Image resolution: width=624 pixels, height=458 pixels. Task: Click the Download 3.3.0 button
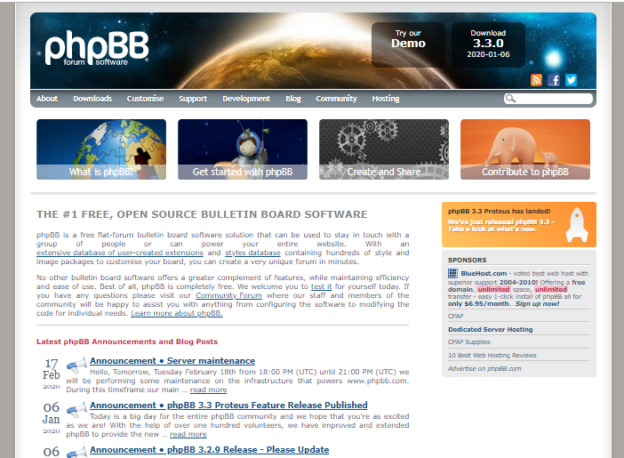point(488,44)
